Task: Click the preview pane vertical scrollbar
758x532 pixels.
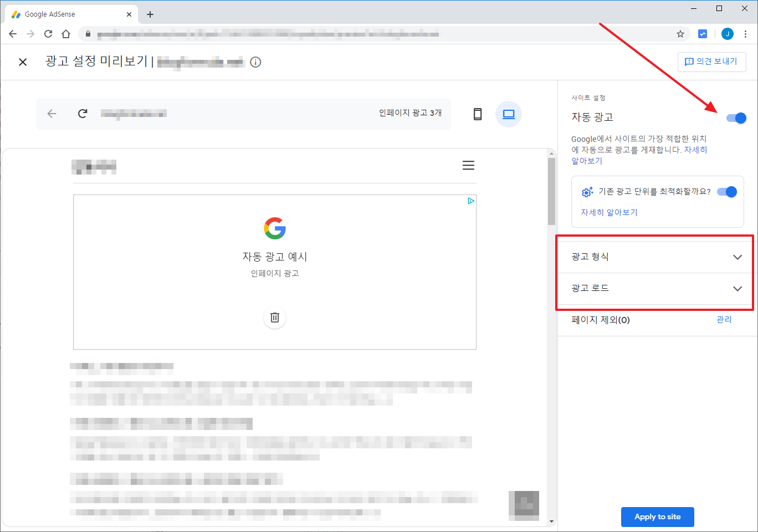Action: coord(551,191)
